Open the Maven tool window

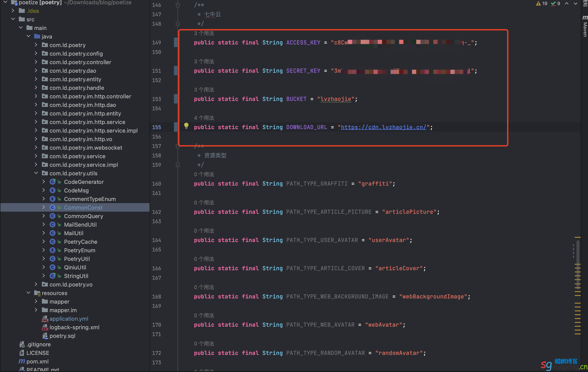(x=585, y=26)
